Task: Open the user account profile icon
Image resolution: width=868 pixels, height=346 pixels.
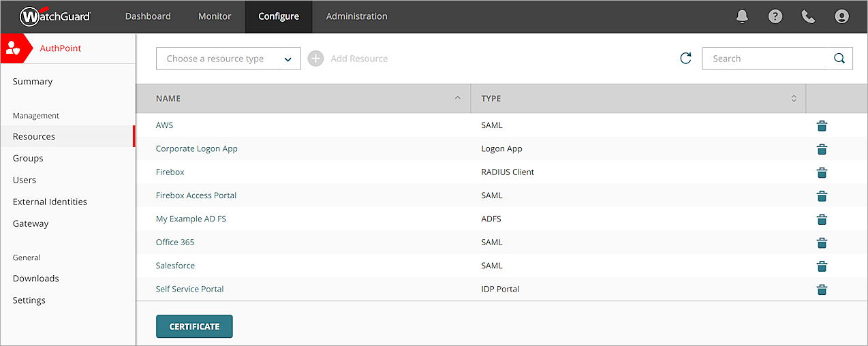Action: click(842, 16)
